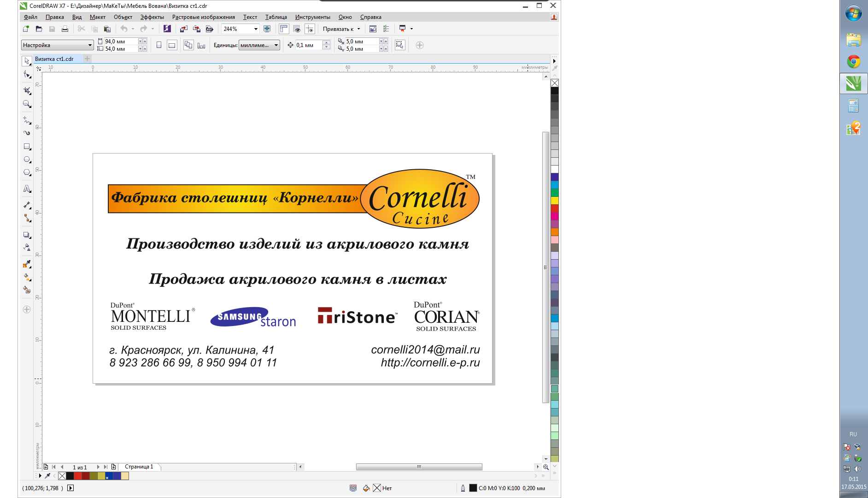Open the Файл menu
This screenshot has height=498, width=868.
[x=30, y=17]
